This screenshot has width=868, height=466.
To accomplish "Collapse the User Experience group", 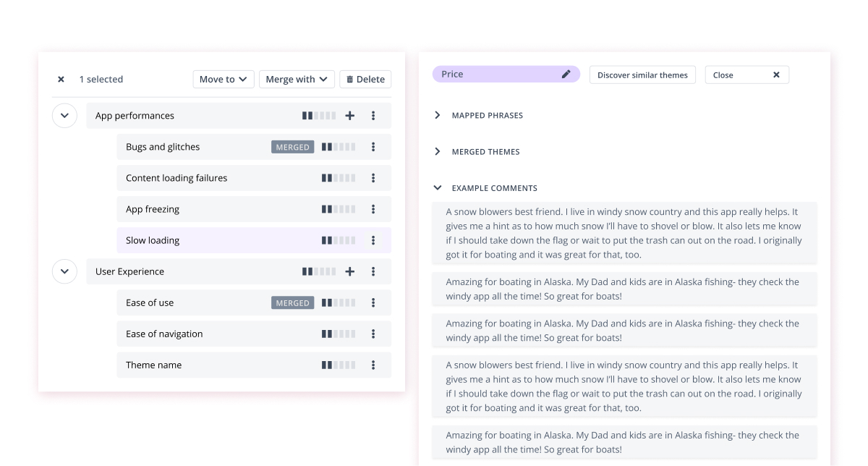I will (x=64, y=271).
